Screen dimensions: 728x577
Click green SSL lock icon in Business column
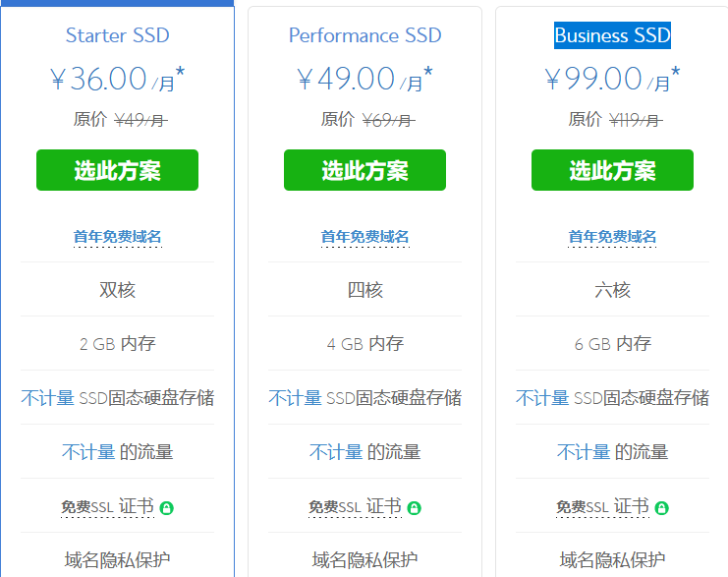[x=661, y=508]
